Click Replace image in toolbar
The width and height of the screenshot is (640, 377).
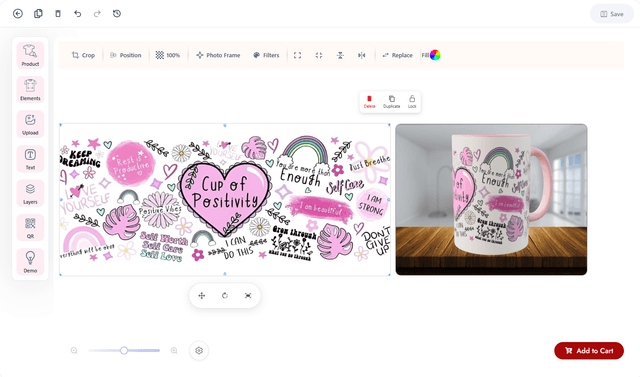(x=397, y=55)
